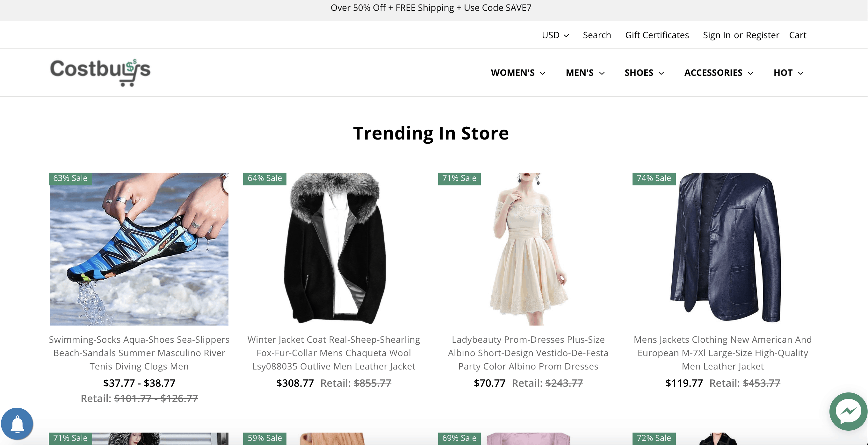
Task: Open the Messenger chat bubble
Action: (x=848, y=411)
